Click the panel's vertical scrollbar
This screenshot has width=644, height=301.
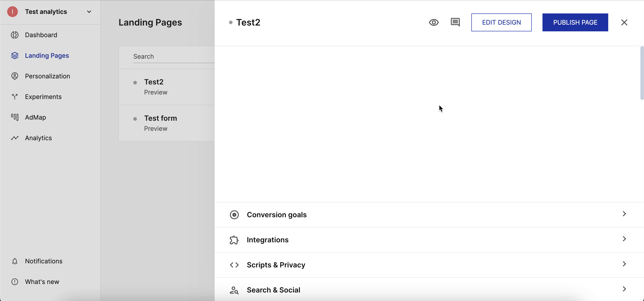[x=642, y=73]
